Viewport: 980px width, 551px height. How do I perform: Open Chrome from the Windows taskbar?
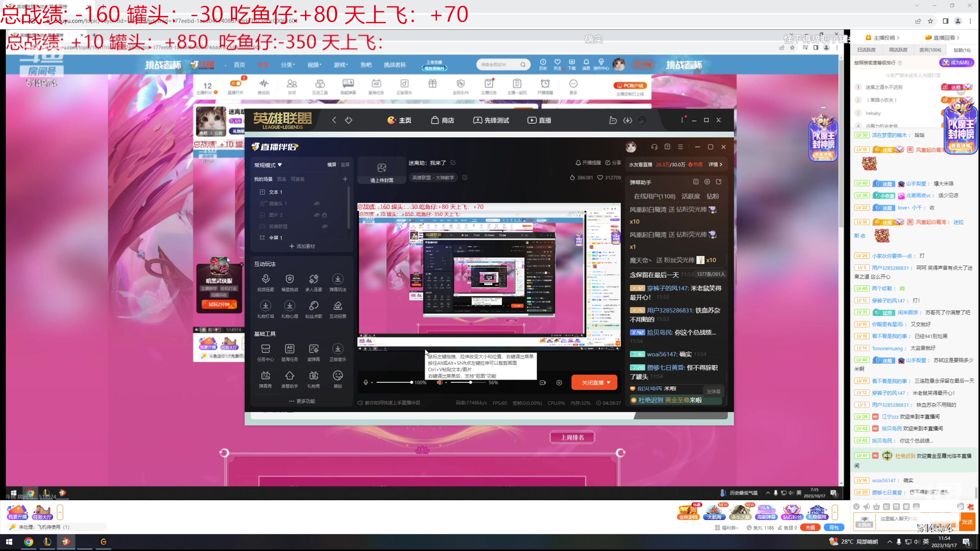tap(28, 542)
